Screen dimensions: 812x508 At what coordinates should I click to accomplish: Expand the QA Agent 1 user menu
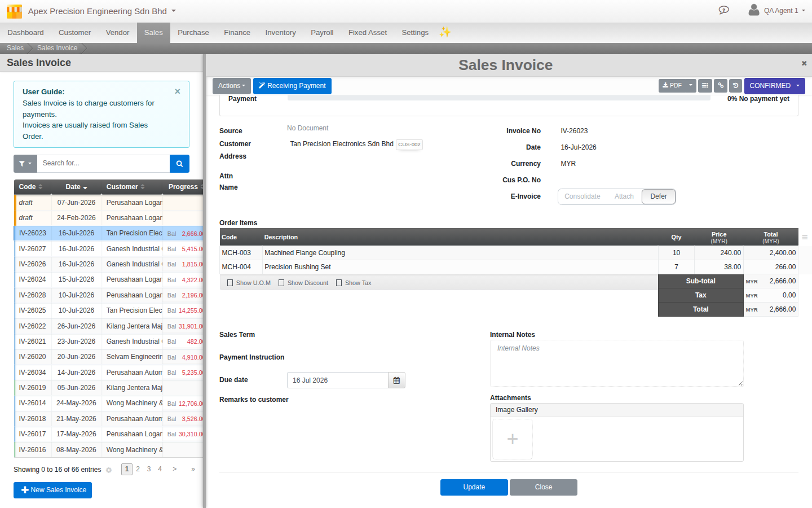pyautogui.click(x=784, y=11)
